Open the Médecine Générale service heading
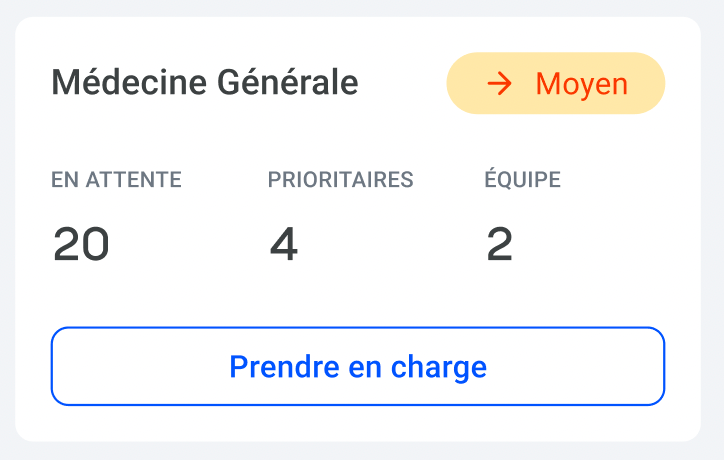Viewport: 724px width, 460px height. click(204, 83)
